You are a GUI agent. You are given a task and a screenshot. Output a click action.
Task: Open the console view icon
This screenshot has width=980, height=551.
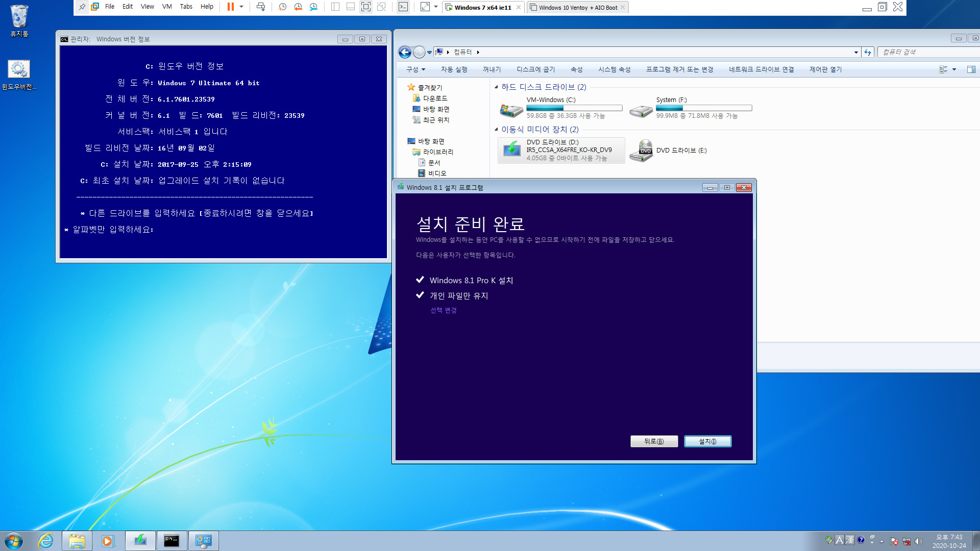tap(403, 7)
